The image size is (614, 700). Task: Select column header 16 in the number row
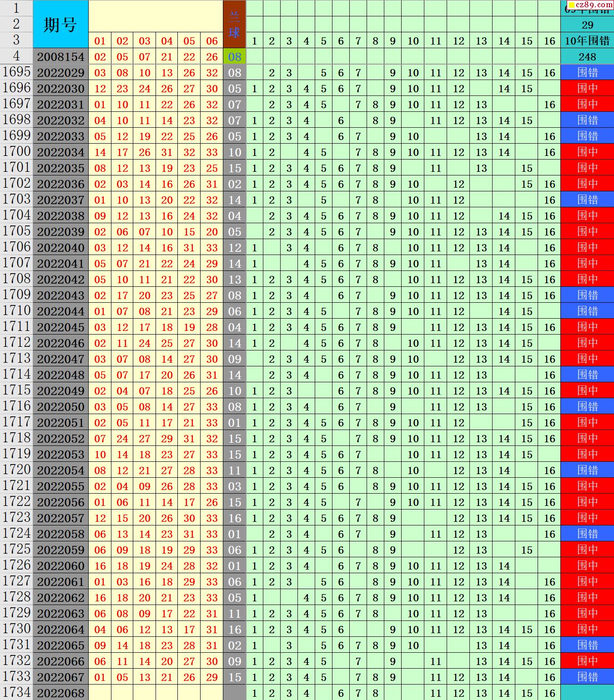pyautogui.click(x=549, y=41)
